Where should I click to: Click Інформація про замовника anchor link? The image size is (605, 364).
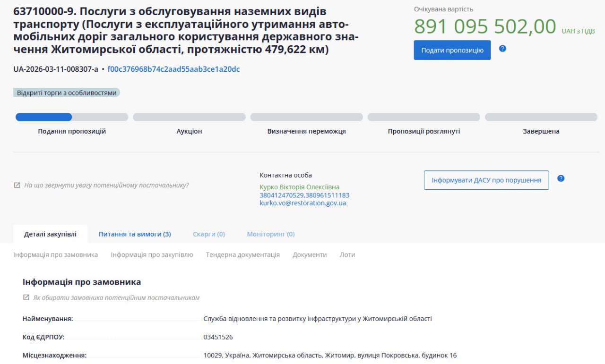pos(56,255)
